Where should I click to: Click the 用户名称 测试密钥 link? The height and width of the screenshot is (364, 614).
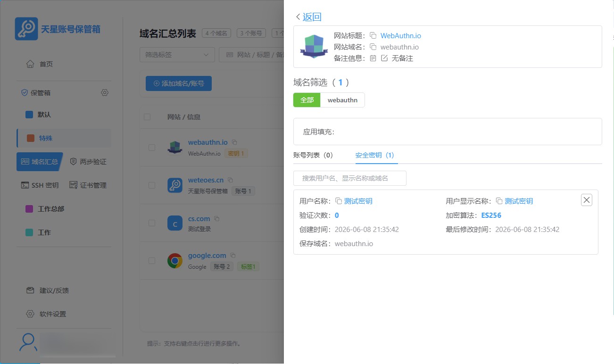(x=358, y=201)
